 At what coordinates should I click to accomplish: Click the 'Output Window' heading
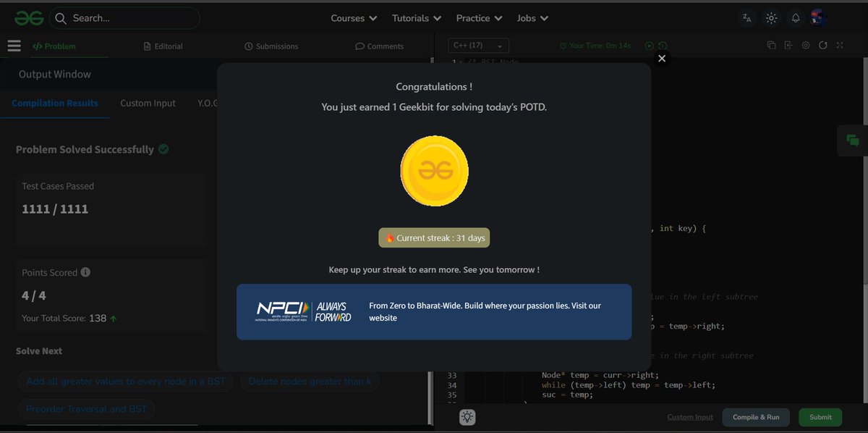point(55,75)
